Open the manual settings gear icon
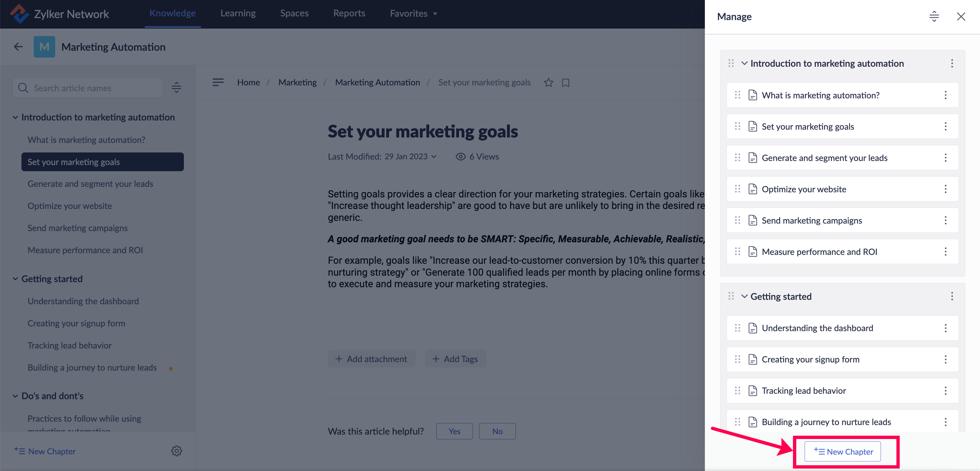This screenshot has height=471, width=980. pos(176,451)
